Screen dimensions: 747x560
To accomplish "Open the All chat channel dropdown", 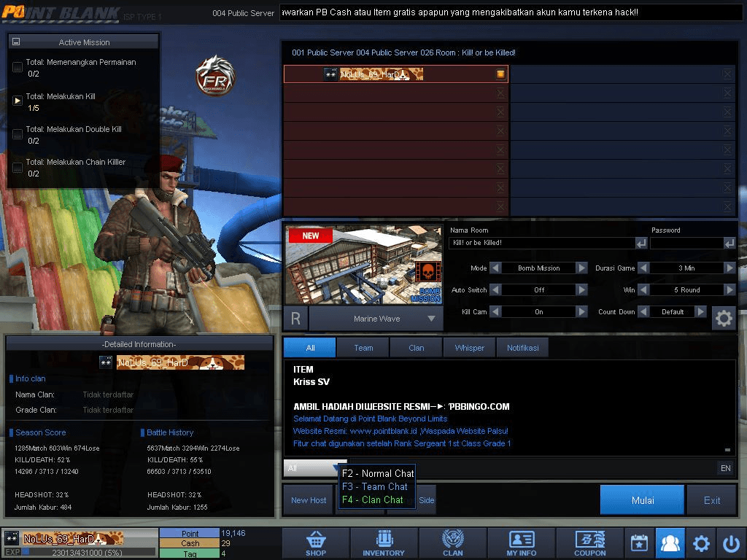I will (315, 468).
